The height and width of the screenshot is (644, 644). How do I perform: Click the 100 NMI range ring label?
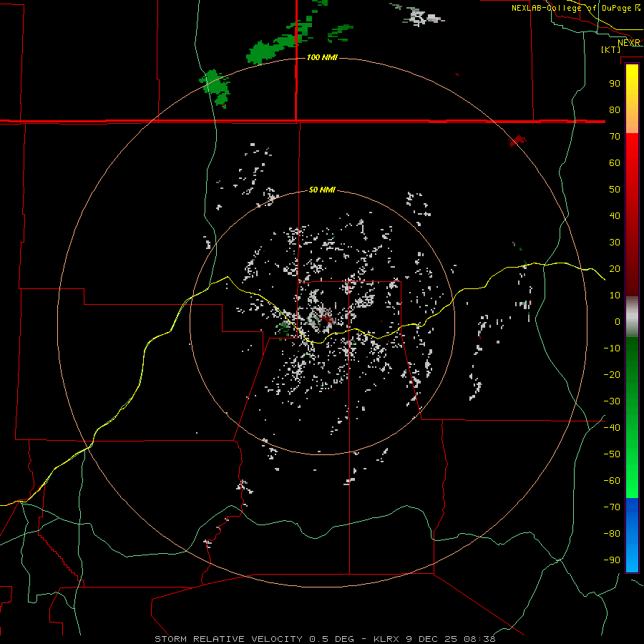pyautogui.click(x=322, y=57)
